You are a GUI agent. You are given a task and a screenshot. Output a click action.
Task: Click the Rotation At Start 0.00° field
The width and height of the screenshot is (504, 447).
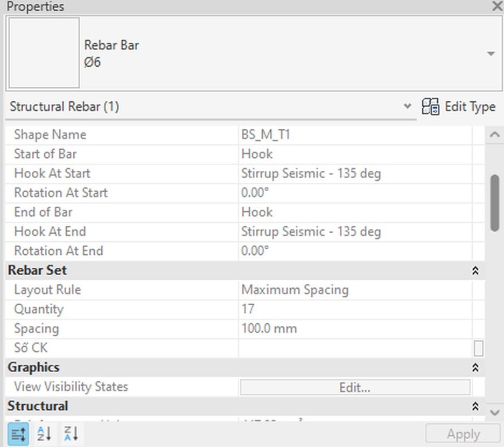(x=355, y=193)
